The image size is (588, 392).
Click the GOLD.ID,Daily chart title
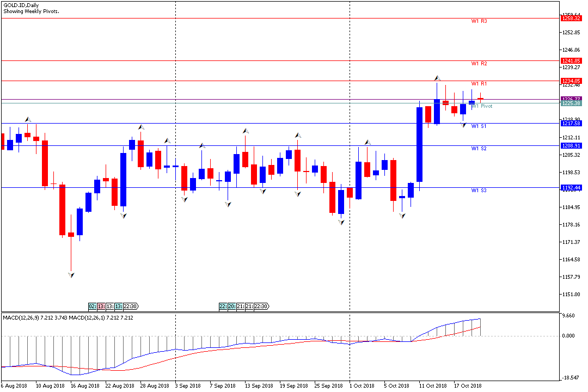pos(21,5)
